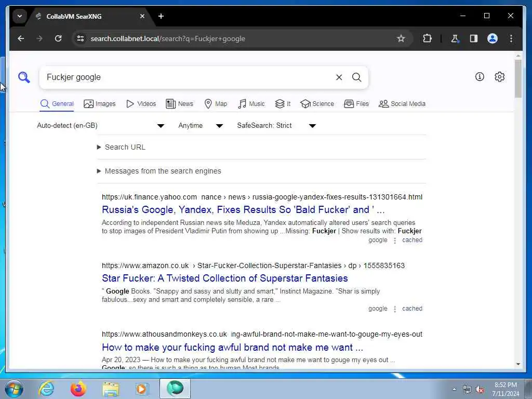The image size is (532, 399).
Task: Open the Windows Start menu
Action: (14, 389)
